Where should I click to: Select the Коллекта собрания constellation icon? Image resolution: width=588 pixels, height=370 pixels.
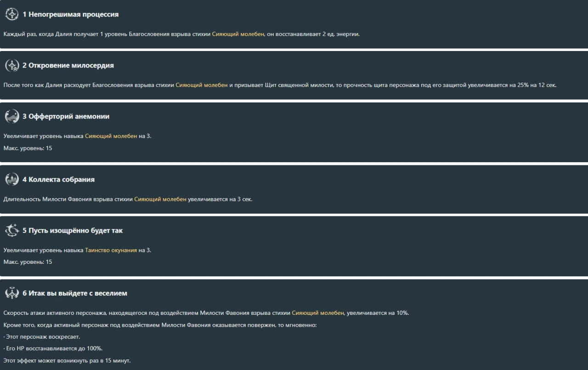[12, 179]
